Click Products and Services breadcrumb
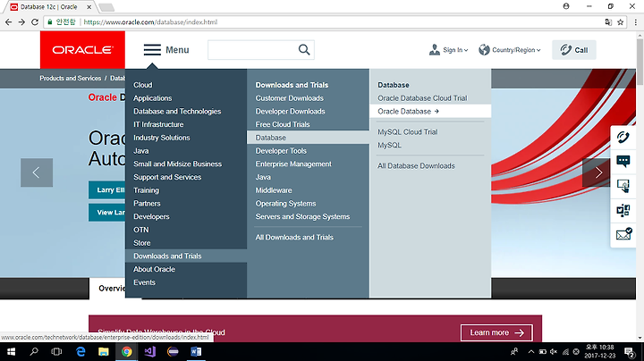 coord(71,78)
